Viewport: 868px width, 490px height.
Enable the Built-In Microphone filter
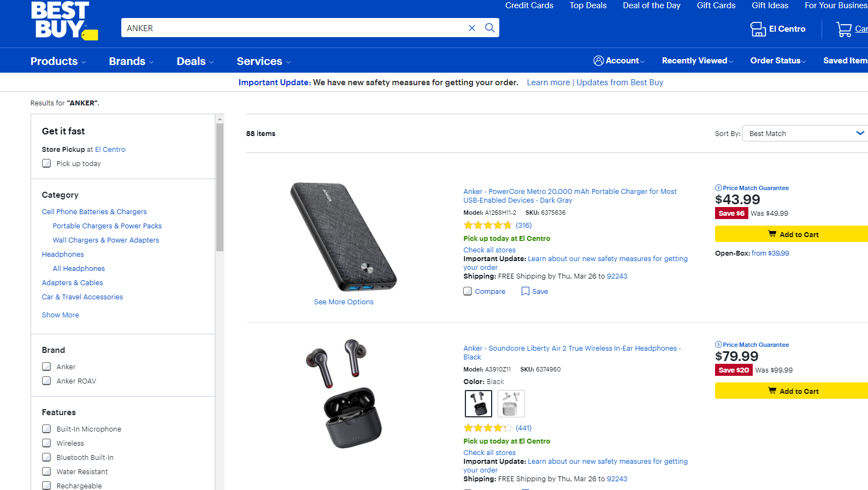coord(46,429)
